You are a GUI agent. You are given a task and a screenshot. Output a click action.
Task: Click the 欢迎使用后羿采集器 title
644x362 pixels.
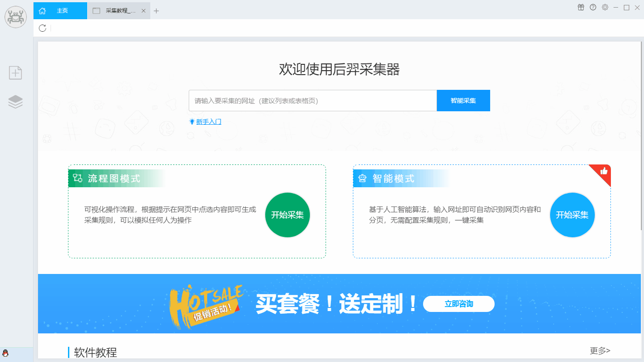pos(339,70)
